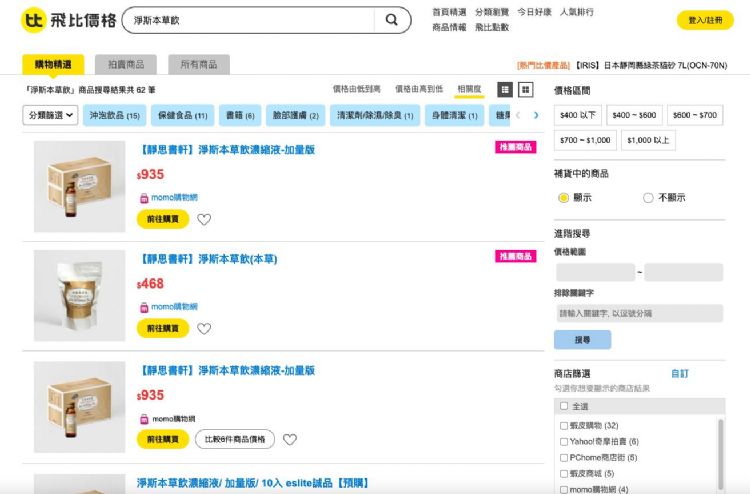Select the $600 ~ $700 price range
Viewport: 750px width, 494px height.
[695, 115]
